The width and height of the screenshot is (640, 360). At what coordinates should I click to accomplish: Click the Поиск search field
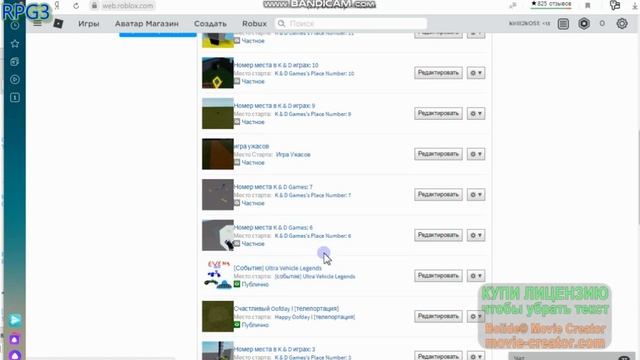click(x=351, y=24)
